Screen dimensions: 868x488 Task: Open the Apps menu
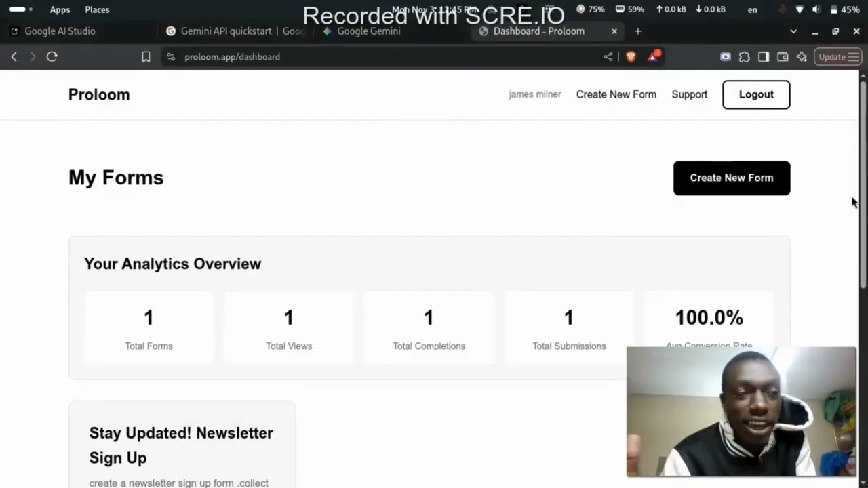pyautogui.click(x=60, y=9)
